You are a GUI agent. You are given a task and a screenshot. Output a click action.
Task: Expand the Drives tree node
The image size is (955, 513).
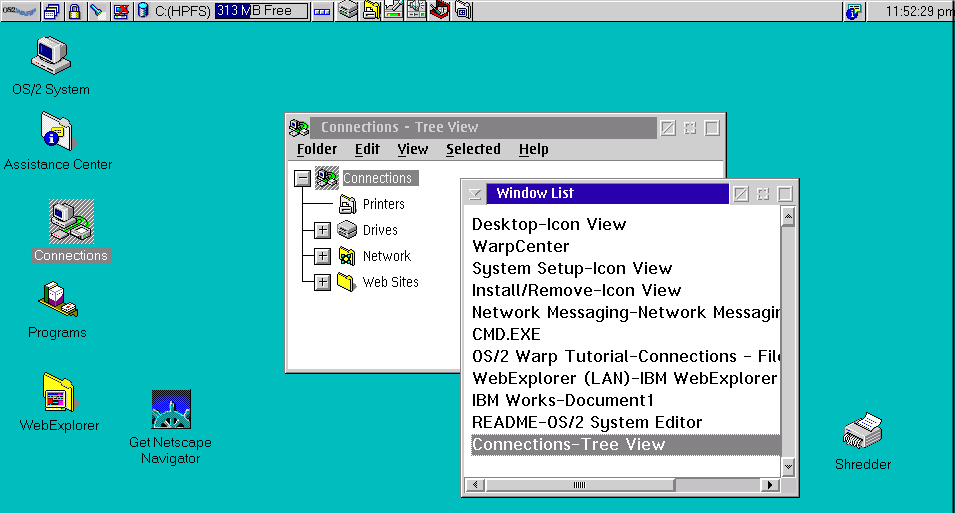pyautogui.click(x=322, y=230)
